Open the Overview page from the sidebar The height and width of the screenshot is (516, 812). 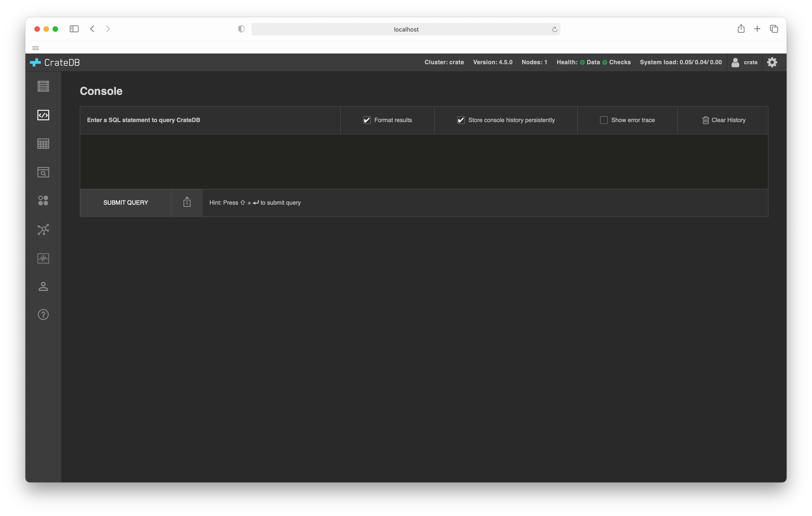[43, 86]
